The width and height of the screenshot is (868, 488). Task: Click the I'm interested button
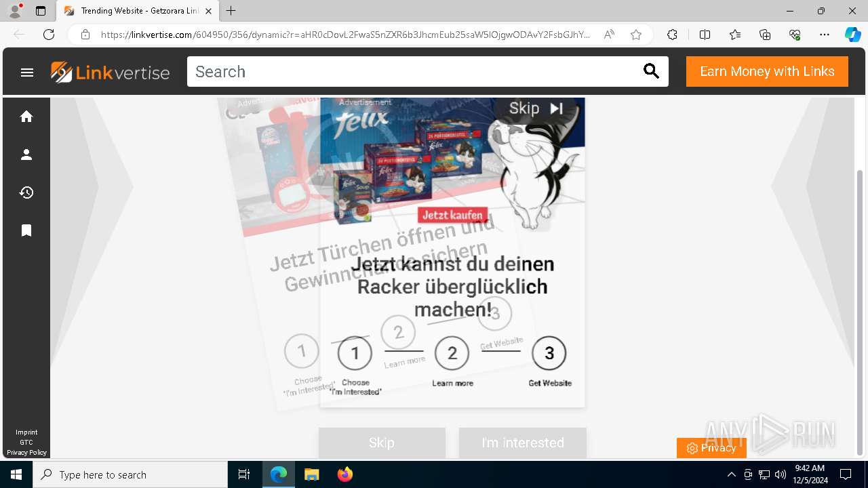click(x=522, y=443)
